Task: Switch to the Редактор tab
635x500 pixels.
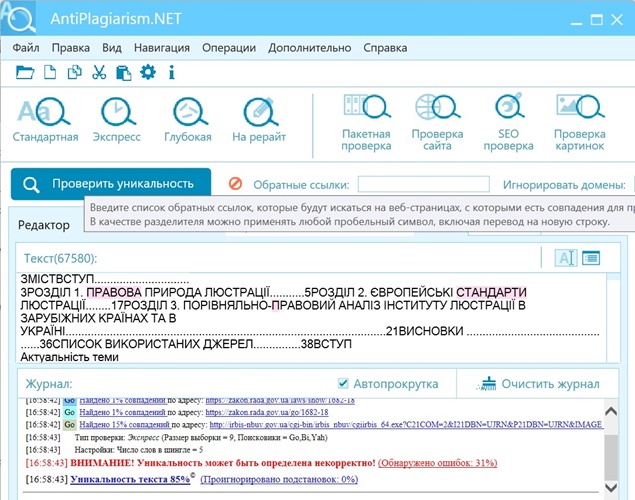Action: click(x=44, y=225)
